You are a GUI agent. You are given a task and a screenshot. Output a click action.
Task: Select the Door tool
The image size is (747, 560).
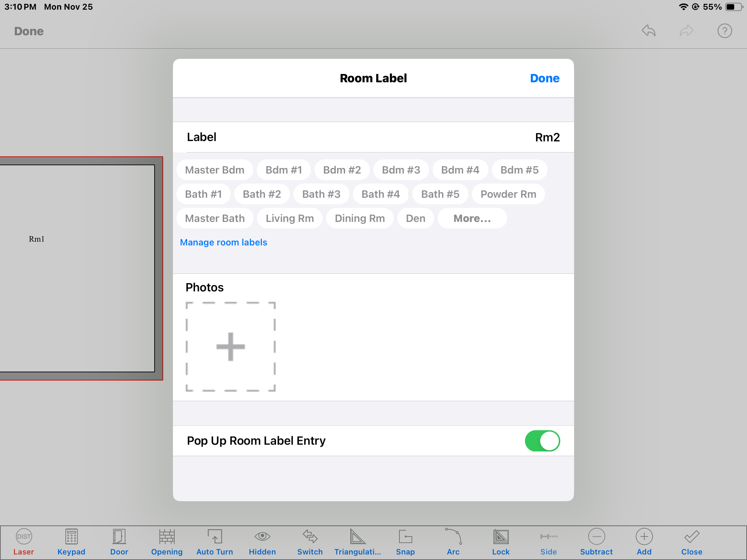point(119,537)
